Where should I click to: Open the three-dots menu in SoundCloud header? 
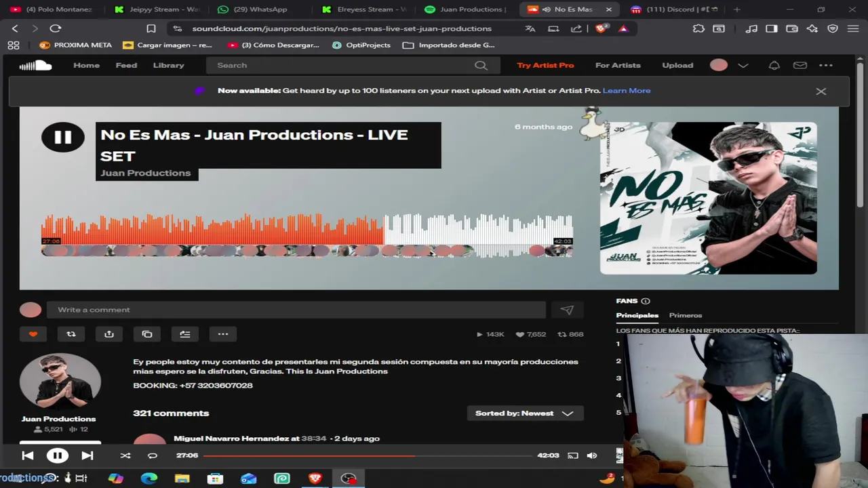[x=826, y=65]
